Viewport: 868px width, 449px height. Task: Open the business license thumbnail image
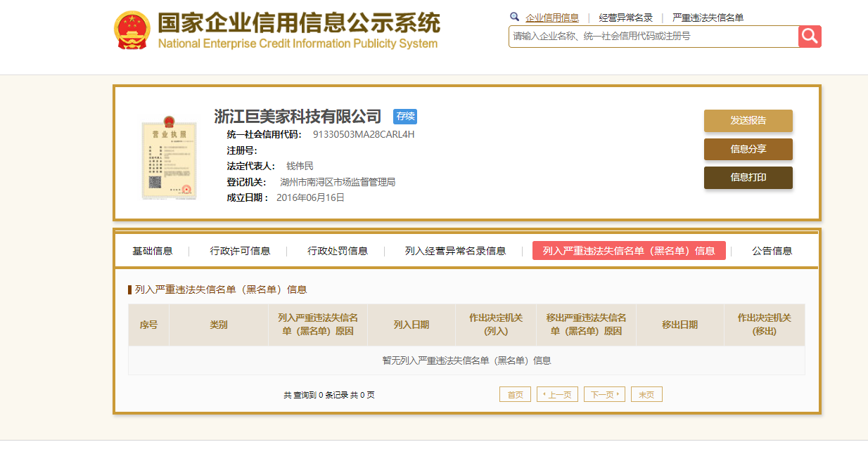click(x=170, y=157)
